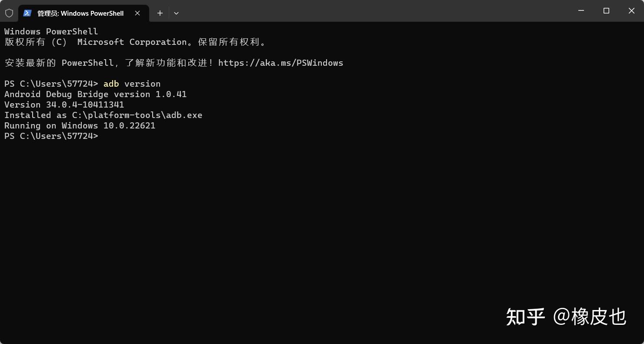Viewport: 644px width, 344px height.
Task: Expand the new tab profile dropdown chevron
Action: (x=176, y=13)
